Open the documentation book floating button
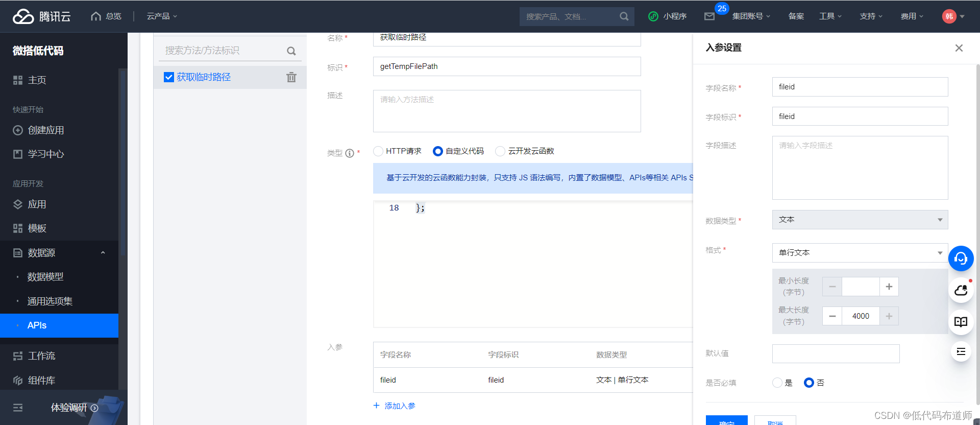 (961, 322)
